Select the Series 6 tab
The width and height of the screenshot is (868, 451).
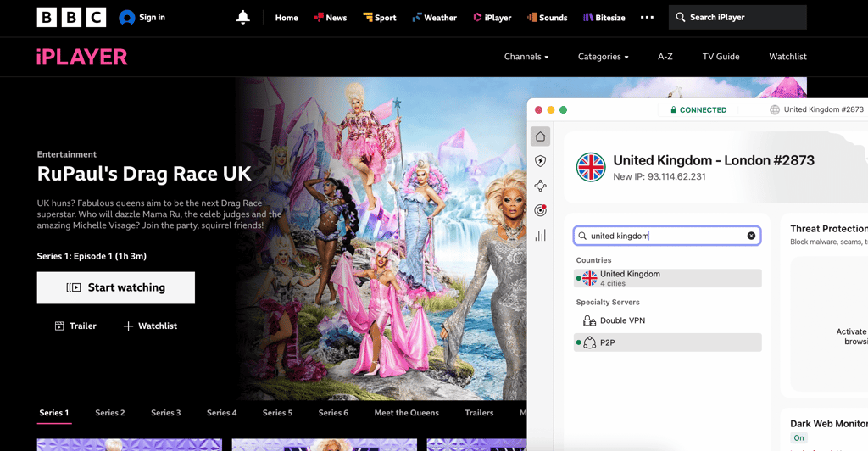click(333, 413)
